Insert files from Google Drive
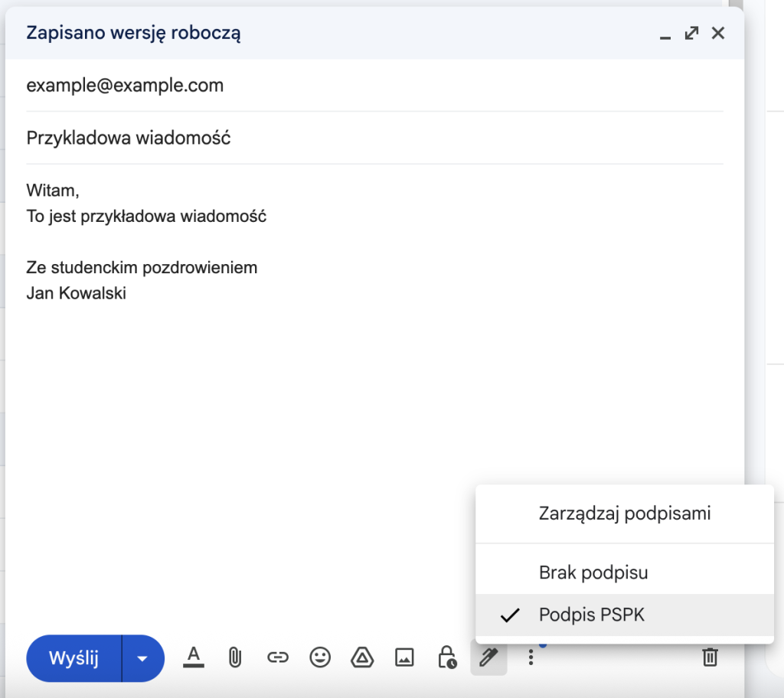 pyautogui.click(x=362, y=657)
